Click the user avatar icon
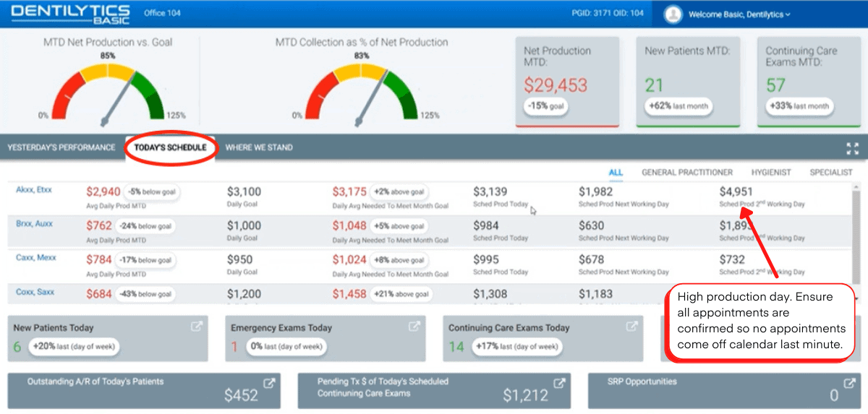This screenshot has width=868, height=414. 673,14
